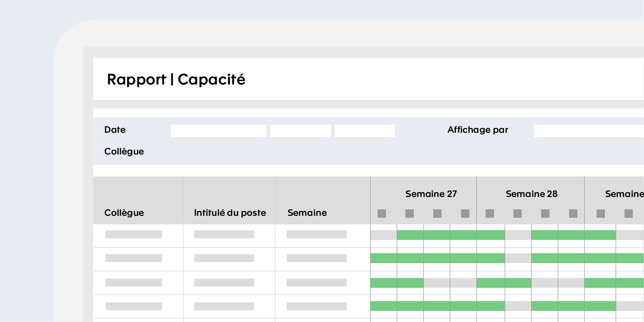Click the "Intitulé du poste" column header
The height and width of the screenshot is (322, 644).
[230, 213]
